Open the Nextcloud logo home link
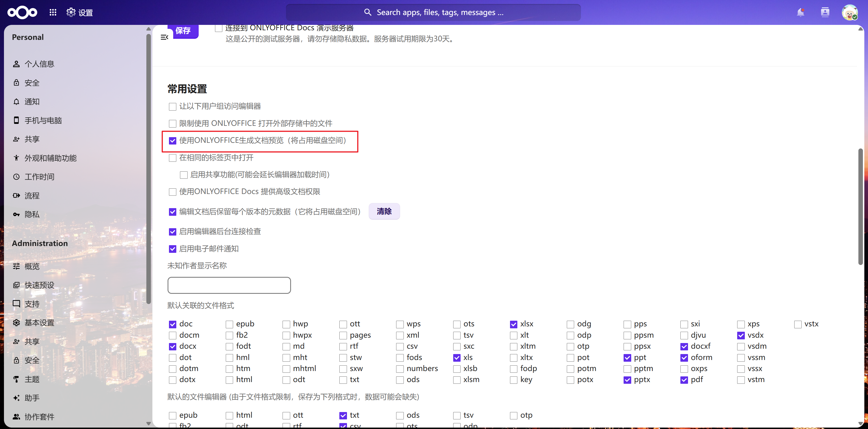The height and width of the screenshot is (429, 868). coord(22,12)
